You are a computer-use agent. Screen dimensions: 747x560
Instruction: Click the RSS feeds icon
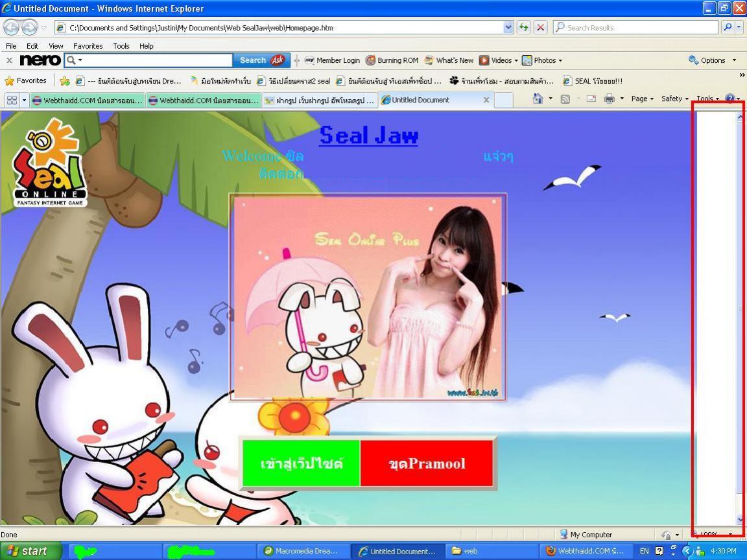[x=565, y=99]
